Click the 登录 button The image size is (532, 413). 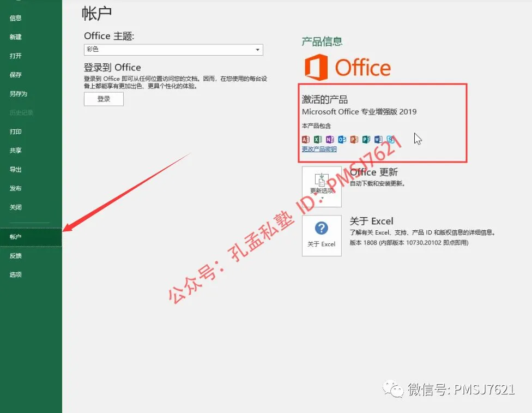[104, 99]
